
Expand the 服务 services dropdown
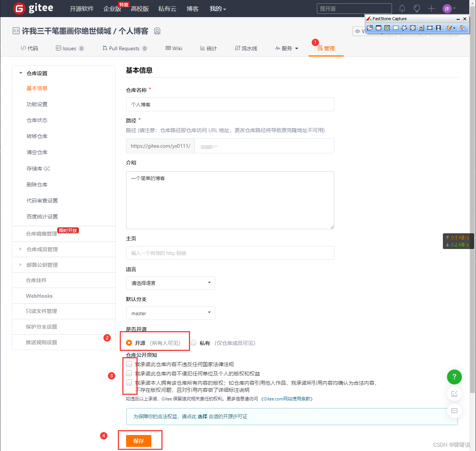click(287, 48)
